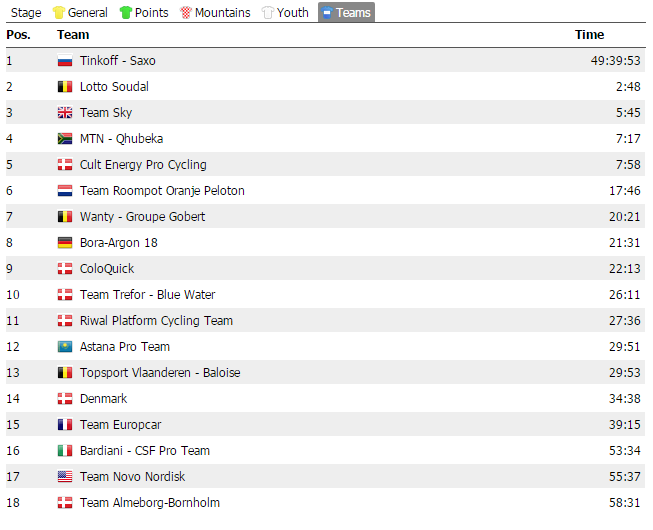653x530 pixels.
Task: Open Cult Energy Pro Cycling team page
Action: pyautogui.click(x=143, y=165)
